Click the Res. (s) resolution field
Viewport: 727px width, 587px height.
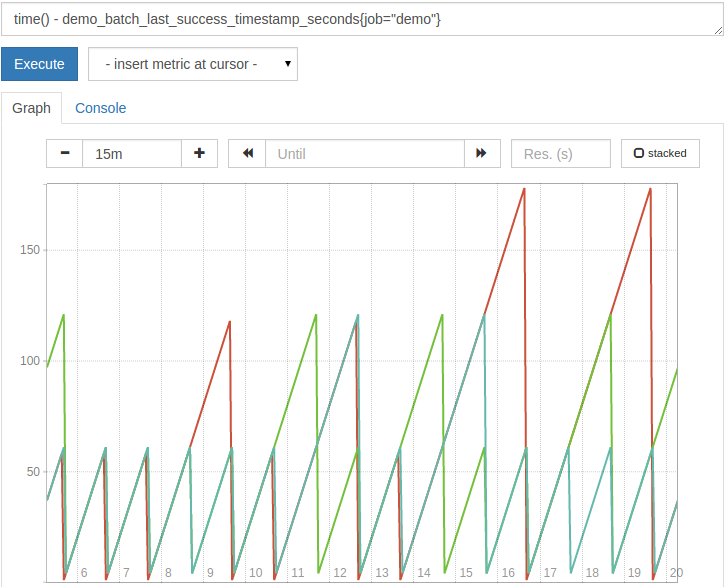coord(560,153)
